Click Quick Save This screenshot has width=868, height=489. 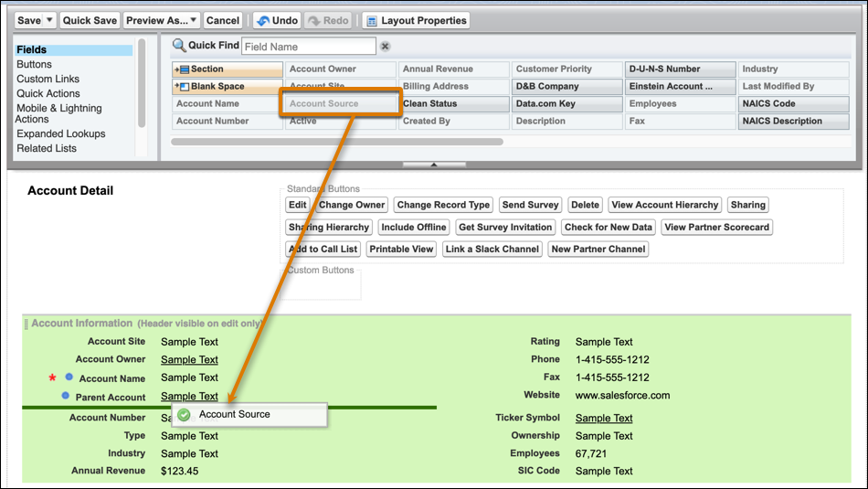point(90,20)
